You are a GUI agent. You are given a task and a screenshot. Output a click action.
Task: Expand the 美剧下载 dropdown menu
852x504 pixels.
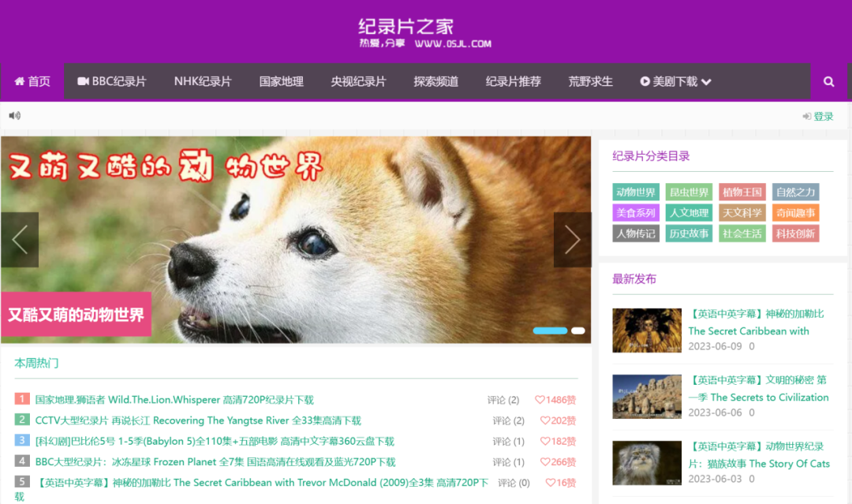[675, 81]
